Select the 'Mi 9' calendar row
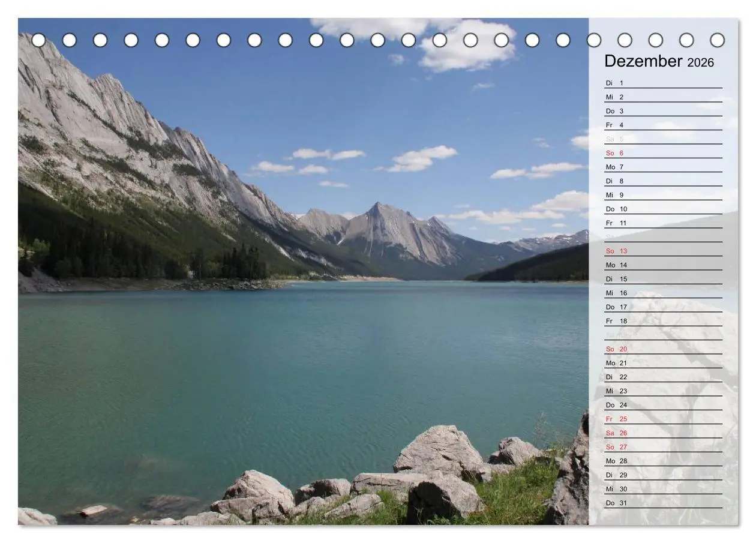Viewport: 756px width, 543px height. pyautogui.click(x=663, y=195)
